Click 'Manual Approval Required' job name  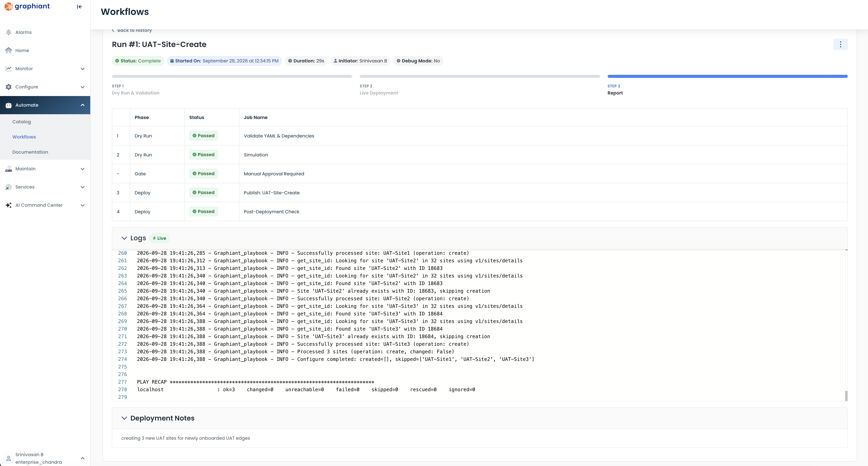coord(273,174)
